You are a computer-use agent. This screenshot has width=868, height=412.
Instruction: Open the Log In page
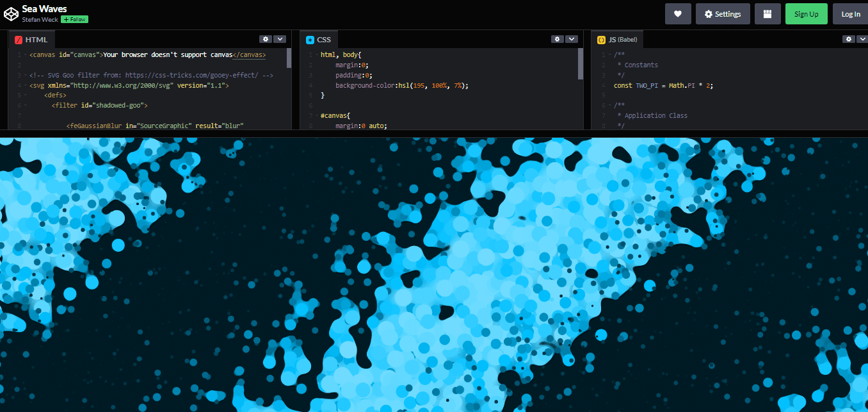tap(850, 13)
